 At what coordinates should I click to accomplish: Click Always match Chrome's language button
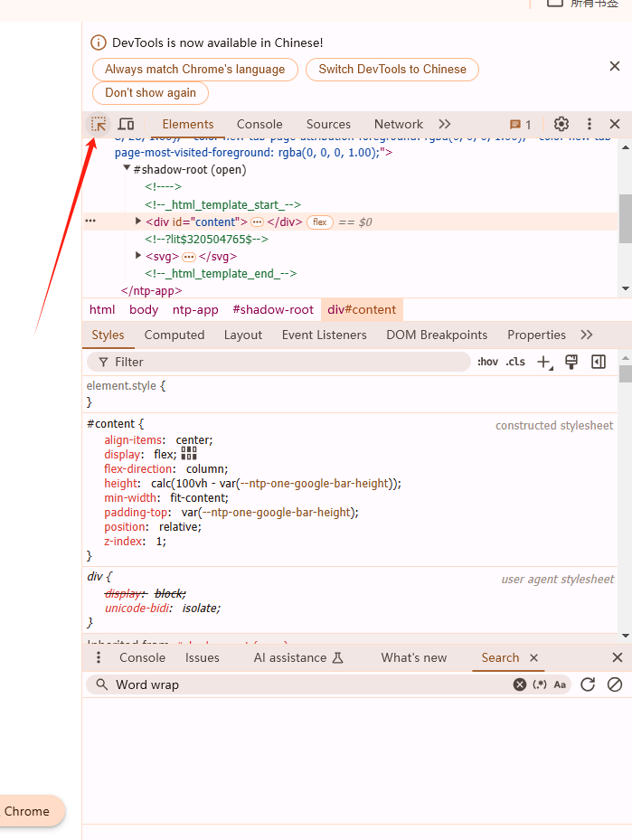click(x=195, y=70)
